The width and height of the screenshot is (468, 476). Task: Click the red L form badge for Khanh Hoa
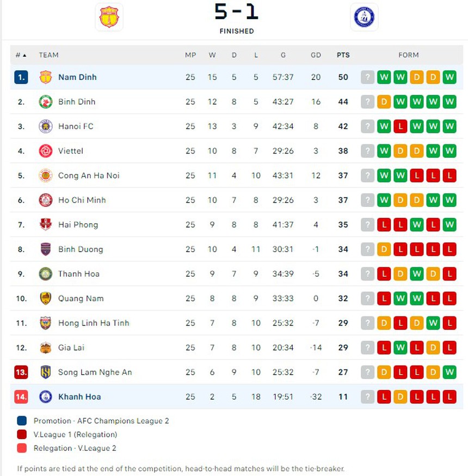pyautogui.click(x=384, y=397)
